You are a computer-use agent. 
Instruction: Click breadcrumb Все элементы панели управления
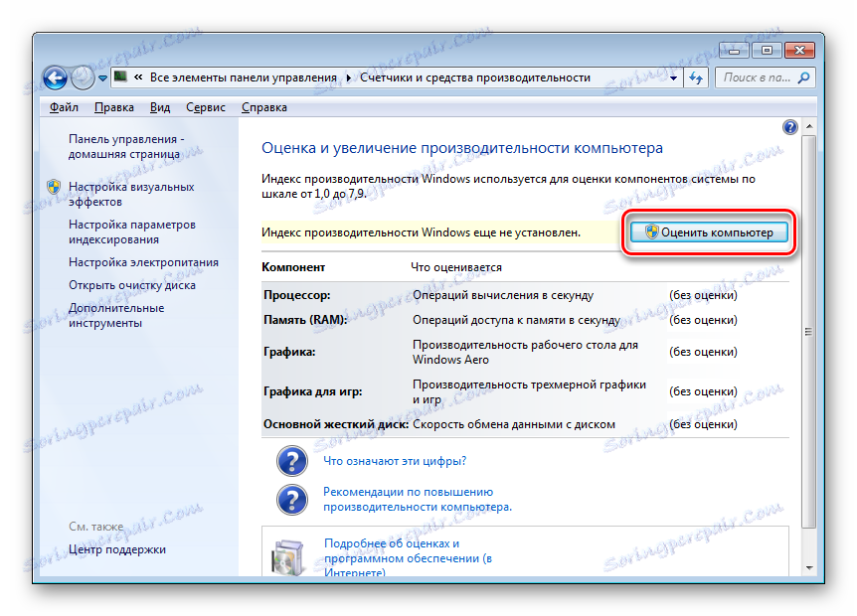click(244, 77)
